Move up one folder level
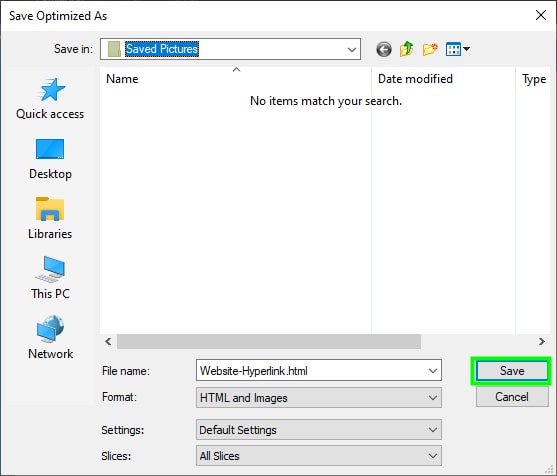Viewport: 557px width, 476px height. (x=406, y=49)
